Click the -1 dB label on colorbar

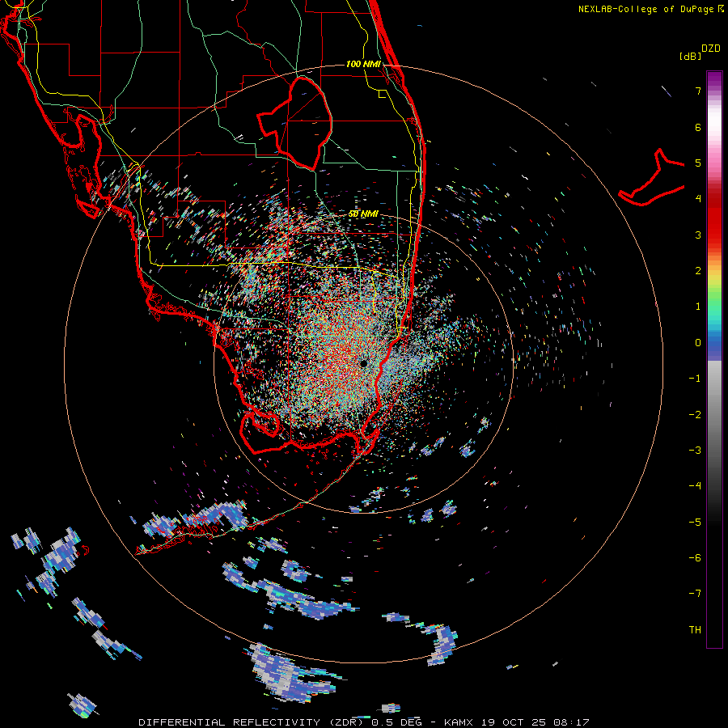click(x=695, y=379)
